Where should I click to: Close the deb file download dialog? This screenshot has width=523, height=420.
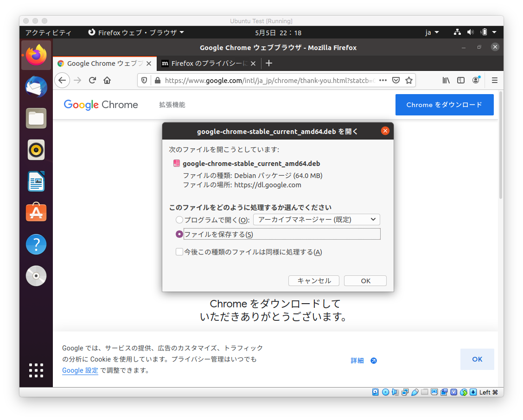click(x=385, y=131)
